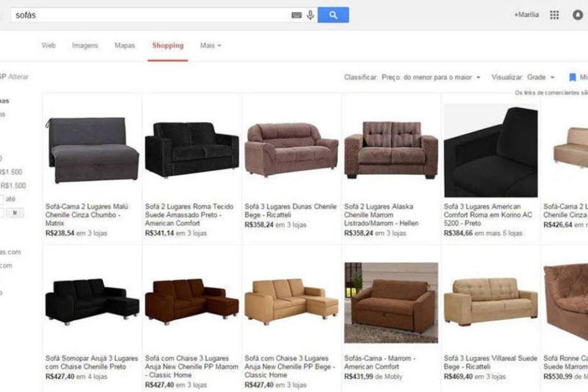Open the on-screen keyboard icon
This screenshot has width=588, height=392.
(297, 15)
